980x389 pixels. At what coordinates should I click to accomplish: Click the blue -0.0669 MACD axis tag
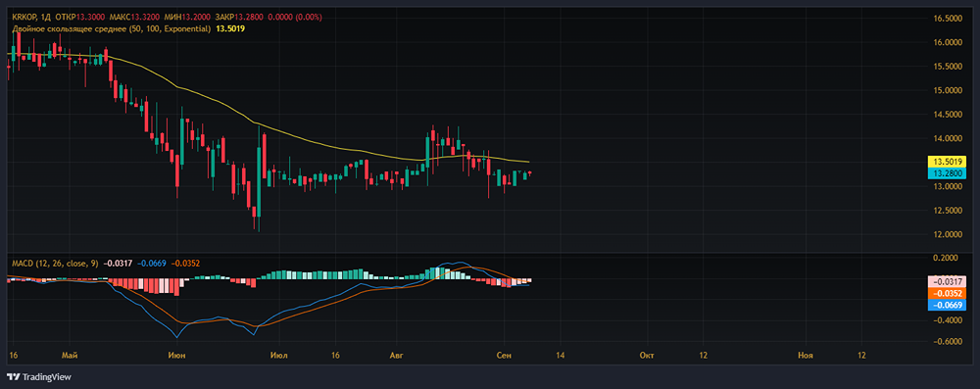948,305
